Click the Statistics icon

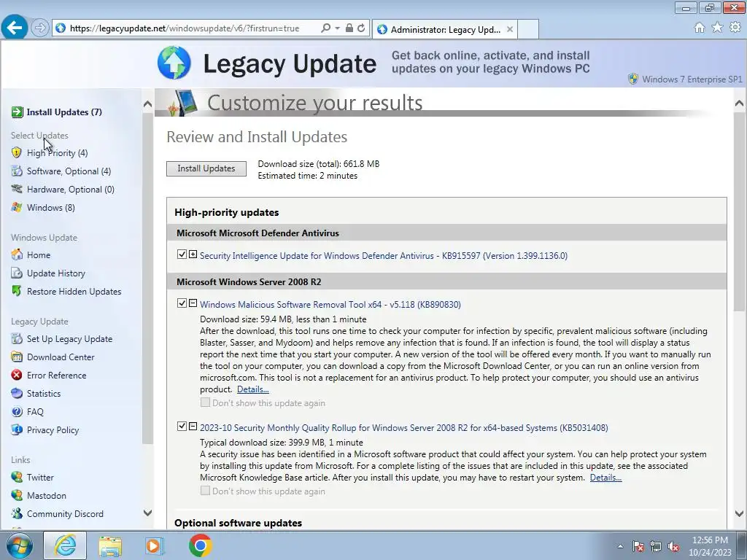coord(17,393)
